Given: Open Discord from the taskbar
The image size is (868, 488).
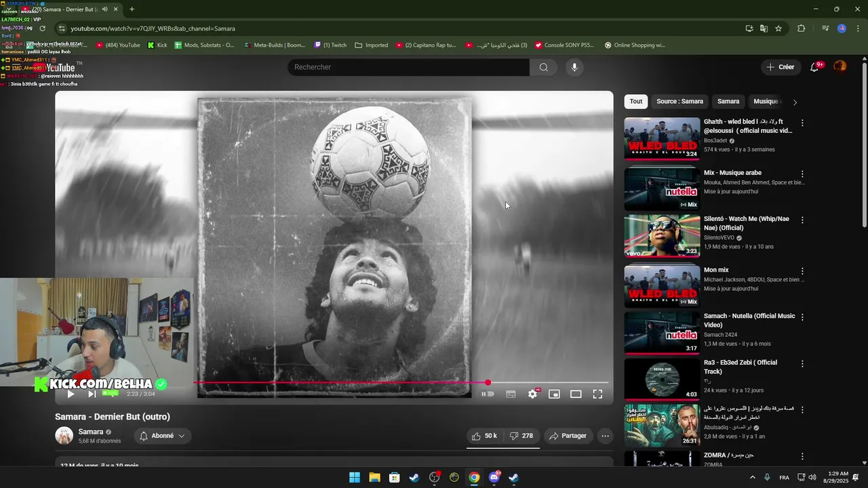Looking at the screenshot, I should click(494, 478).
